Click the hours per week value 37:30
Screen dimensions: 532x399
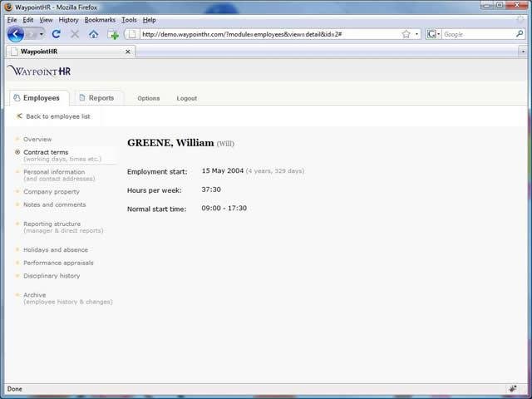coord(211,190)
